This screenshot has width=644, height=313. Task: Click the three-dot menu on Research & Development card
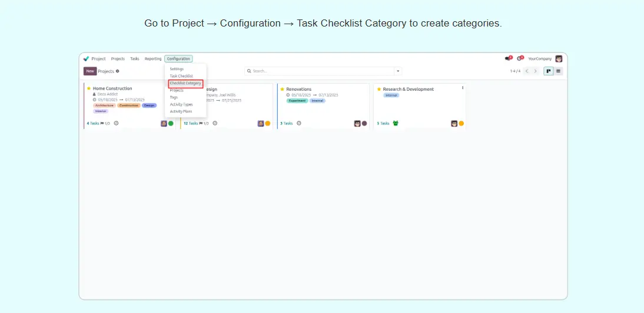(462, 88)
